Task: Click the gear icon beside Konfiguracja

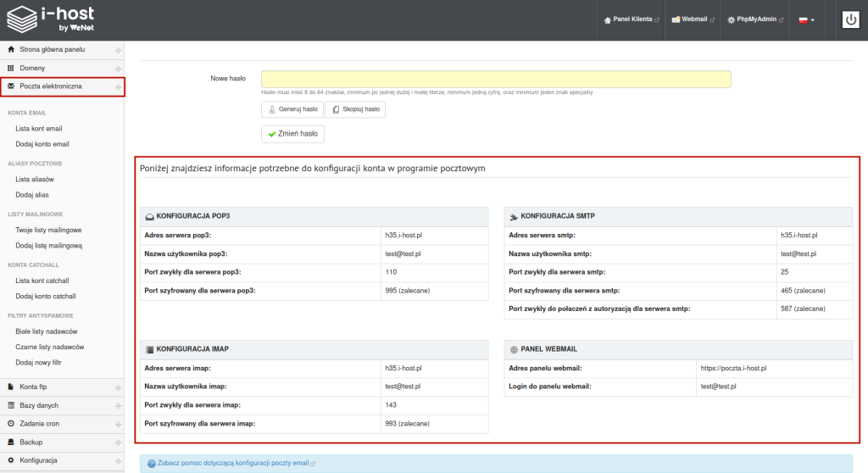Action: (x=11, y=459)
